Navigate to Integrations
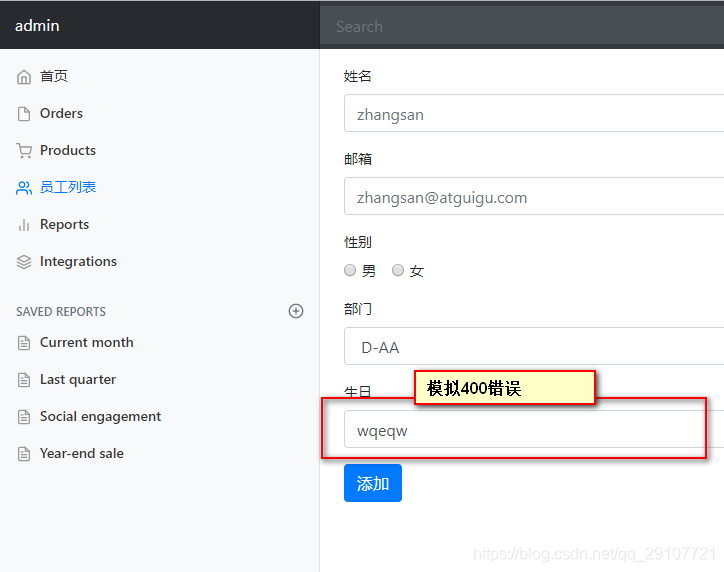 (78, 261)
